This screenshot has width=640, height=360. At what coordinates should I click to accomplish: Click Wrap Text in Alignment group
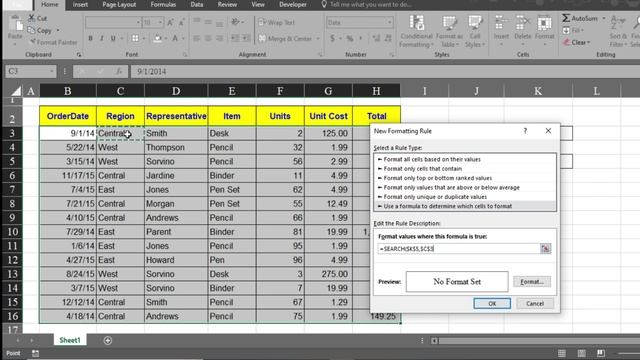276,22
